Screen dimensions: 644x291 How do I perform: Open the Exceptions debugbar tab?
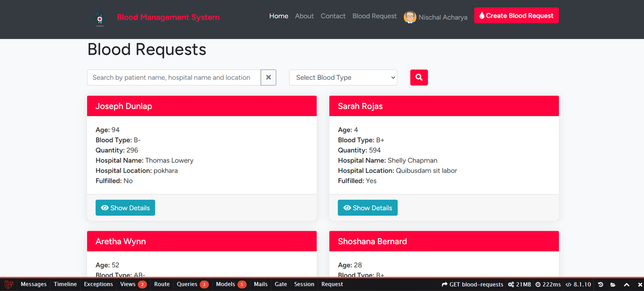[x=99, y=284]
